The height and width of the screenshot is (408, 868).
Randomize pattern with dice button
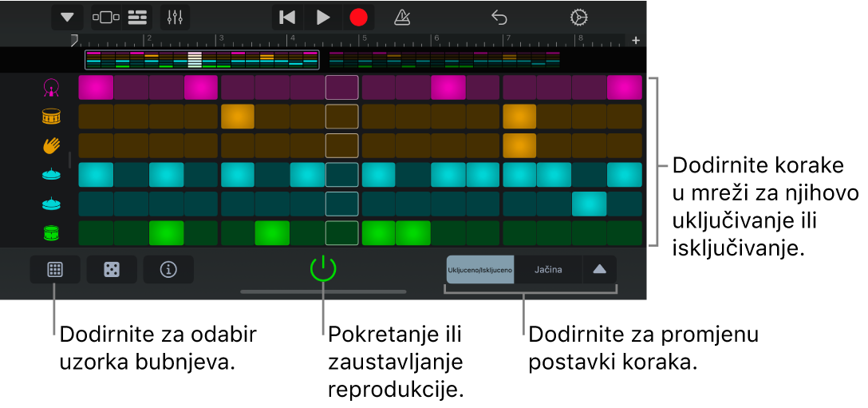(x=112, y=269)
